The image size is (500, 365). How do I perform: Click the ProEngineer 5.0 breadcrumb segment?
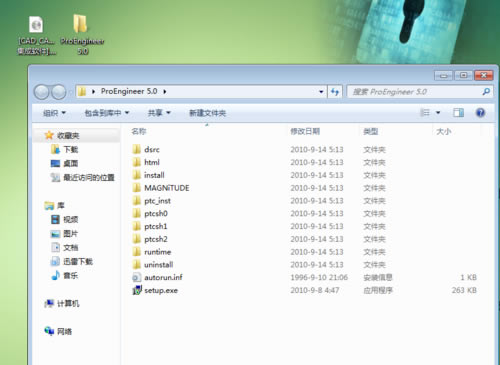129,91
